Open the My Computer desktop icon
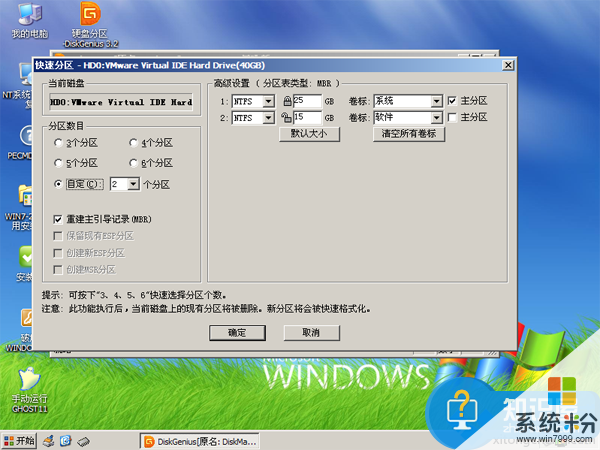The width and height of the screenshot is (600, 450). pyautogui.click(x=29, y=21)
